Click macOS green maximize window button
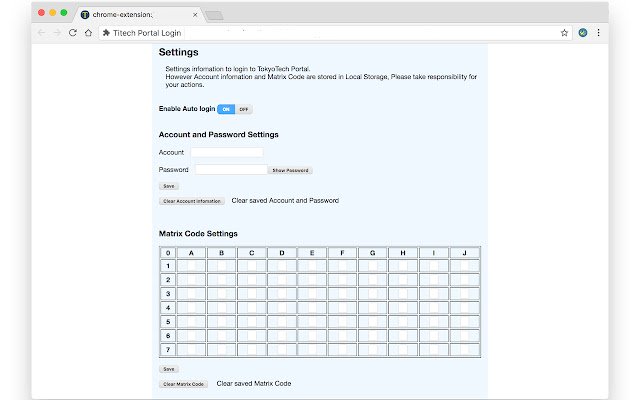 [x=64, y=13]
